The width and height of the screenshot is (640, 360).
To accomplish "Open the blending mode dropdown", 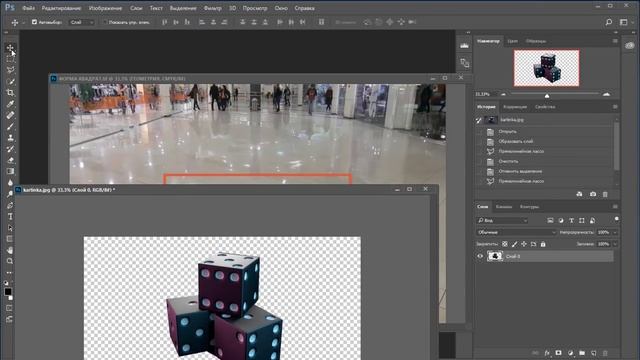I will click(516, 232).
